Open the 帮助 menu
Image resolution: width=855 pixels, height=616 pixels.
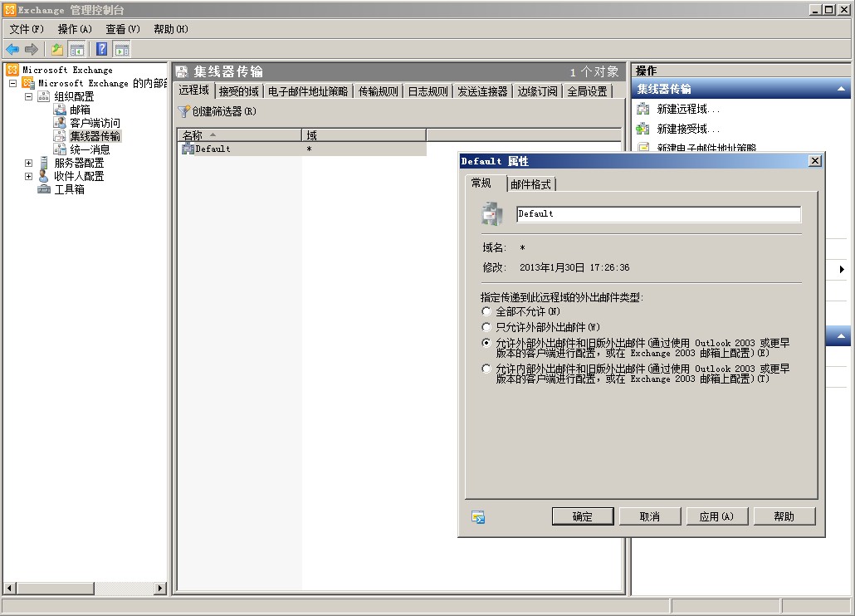pos(171,29)
